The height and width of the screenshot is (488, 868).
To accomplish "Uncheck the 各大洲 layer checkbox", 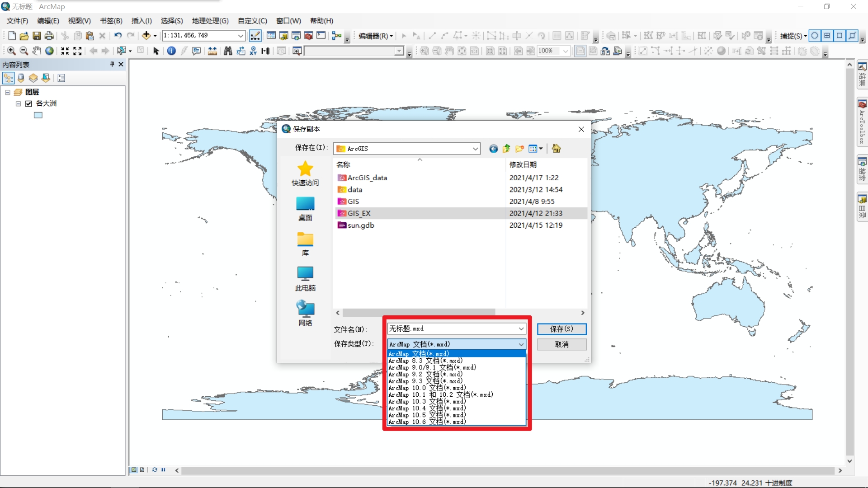I will click(x=28, y=103).
